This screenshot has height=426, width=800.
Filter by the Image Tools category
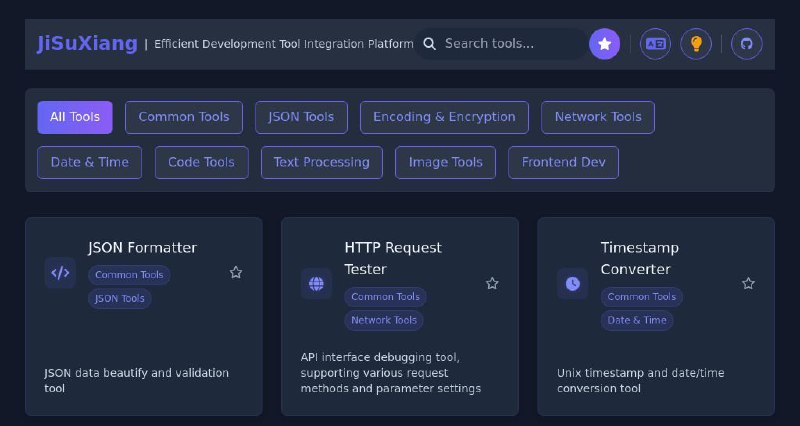click(x=445, y=162)
